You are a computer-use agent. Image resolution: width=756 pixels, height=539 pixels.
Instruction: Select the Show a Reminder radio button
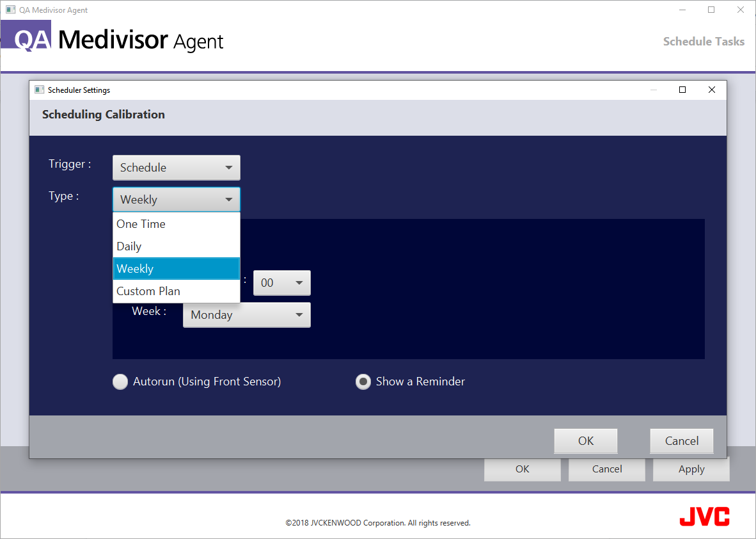click(x=363, y=382)
